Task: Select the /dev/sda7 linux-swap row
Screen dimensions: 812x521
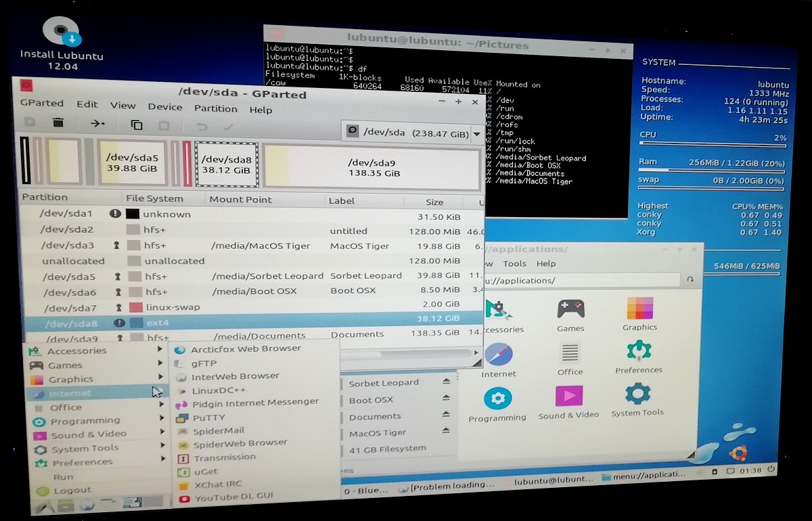Action: click(x=252, y=307)
